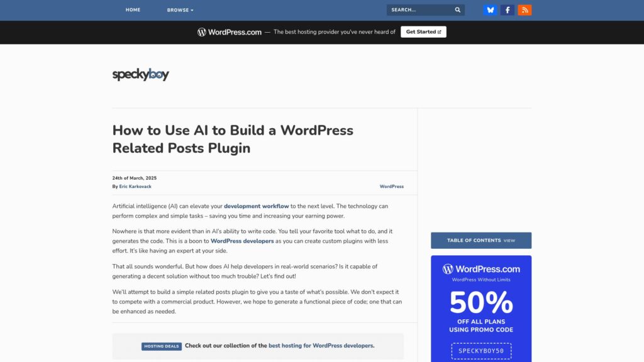This screenshot has width=644, height=362.
Task: Click the article title heading
Action: click(233, 139)
